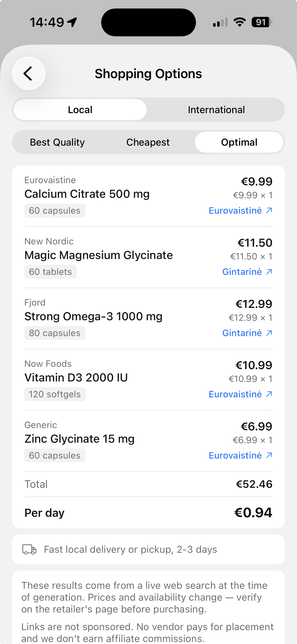297x644 pixels.
Task: Tap arrow icon beside Calcium Citrate's Eurovaistinė link
Action: [269, 210]
